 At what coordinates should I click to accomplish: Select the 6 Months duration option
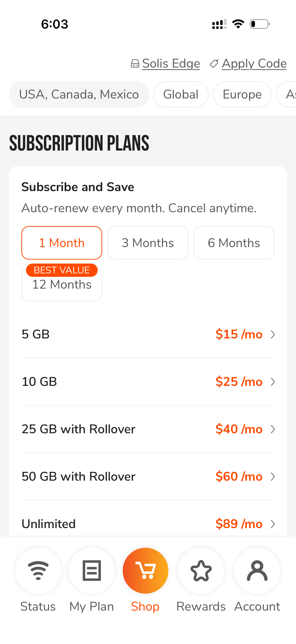[x=234, y=243]
